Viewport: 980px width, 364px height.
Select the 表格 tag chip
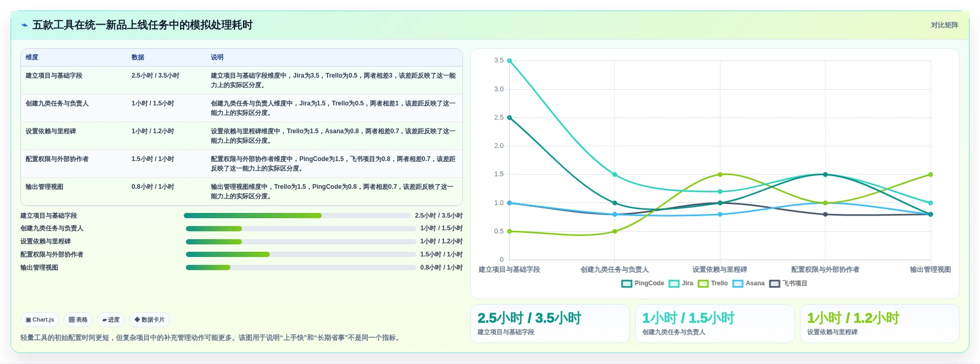[x=78, y=319]
